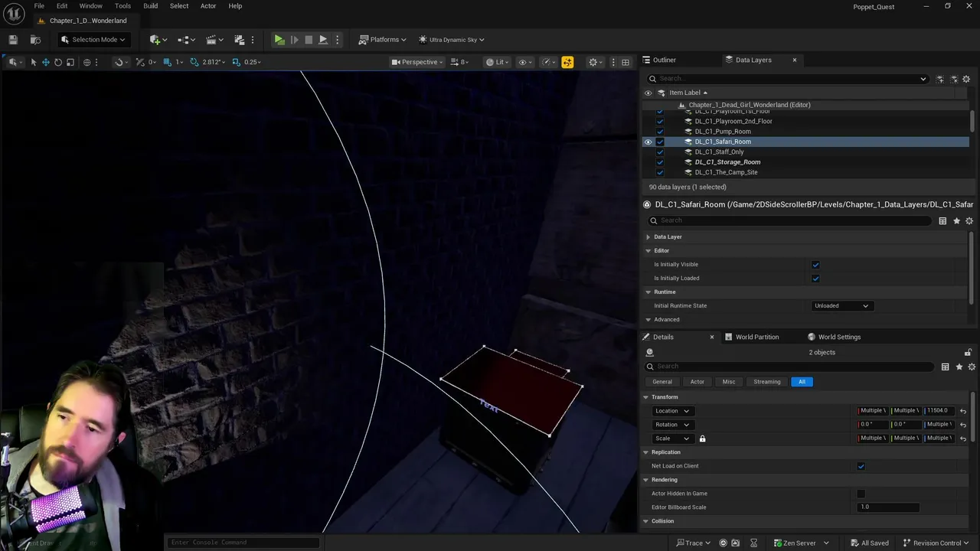Open the Ultra Dynamic Sky dropdown
The width and height of the screenshot is (980, 551).
[x=452, y=40]
